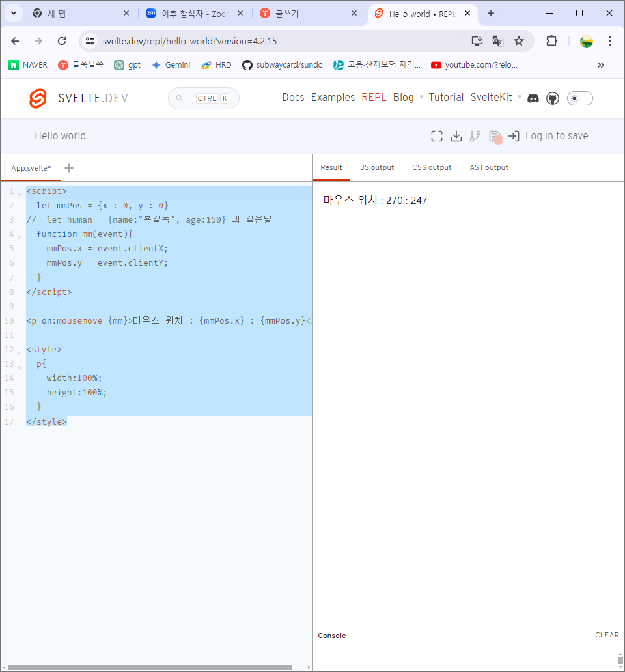Collapse function mm fold arrow on line 4
The image size is (625, 672).
click(20, 237)
